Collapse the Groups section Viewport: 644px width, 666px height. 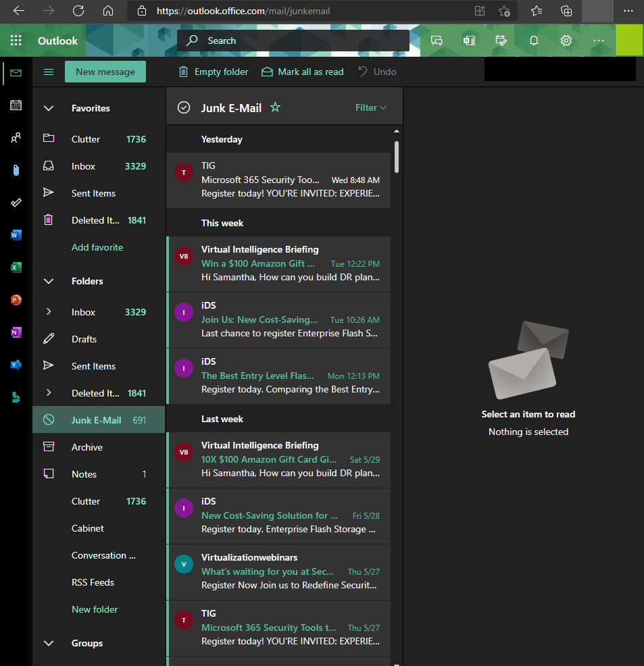point(49,643)
